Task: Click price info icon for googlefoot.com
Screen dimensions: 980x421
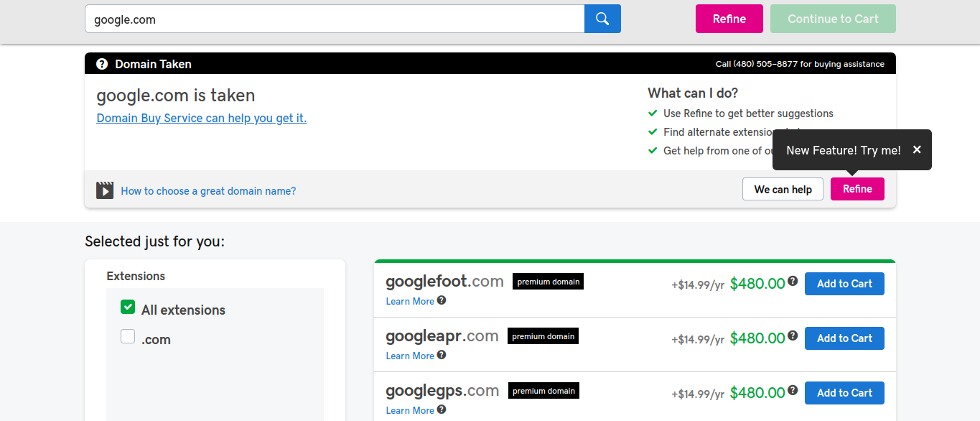Action: [x=793, y=281]
